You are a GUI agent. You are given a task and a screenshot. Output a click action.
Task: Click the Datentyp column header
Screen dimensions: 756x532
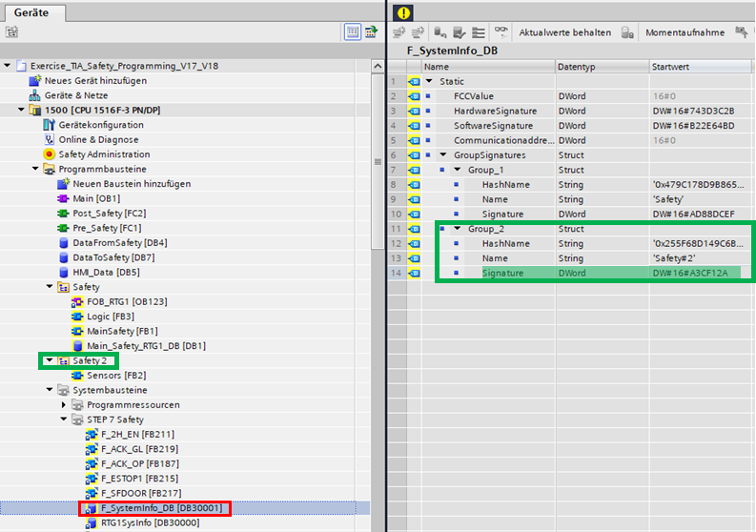(603, 67)
